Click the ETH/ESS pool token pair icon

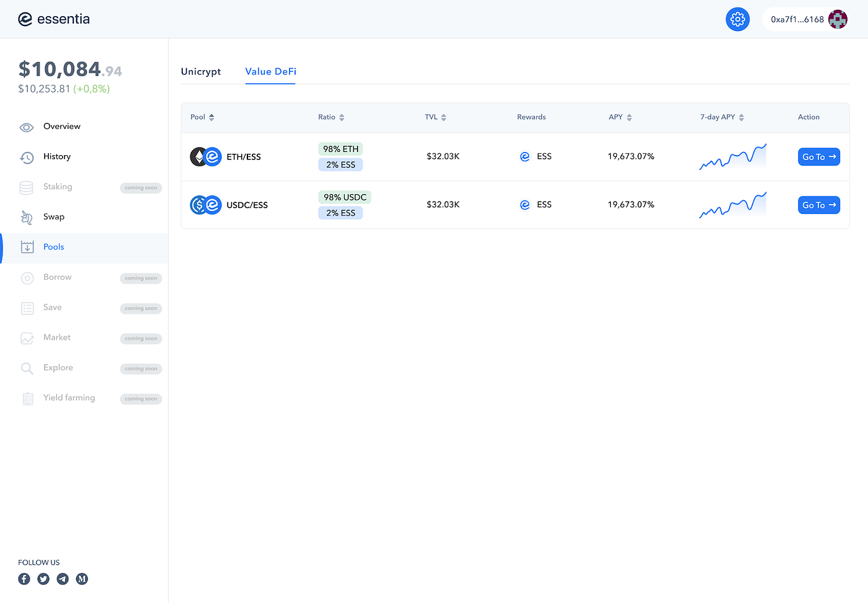click(x=206, y=156)
